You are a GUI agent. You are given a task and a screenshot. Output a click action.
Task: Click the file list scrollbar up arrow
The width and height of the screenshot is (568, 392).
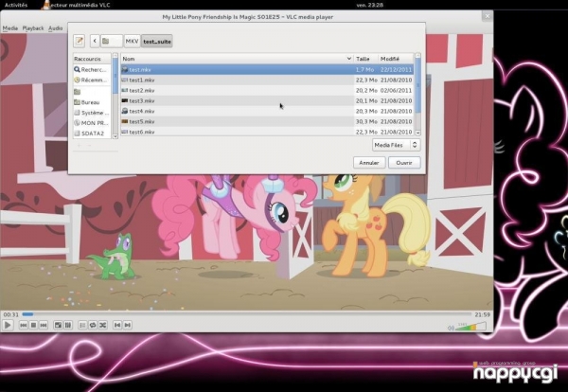tap(417, 56)
